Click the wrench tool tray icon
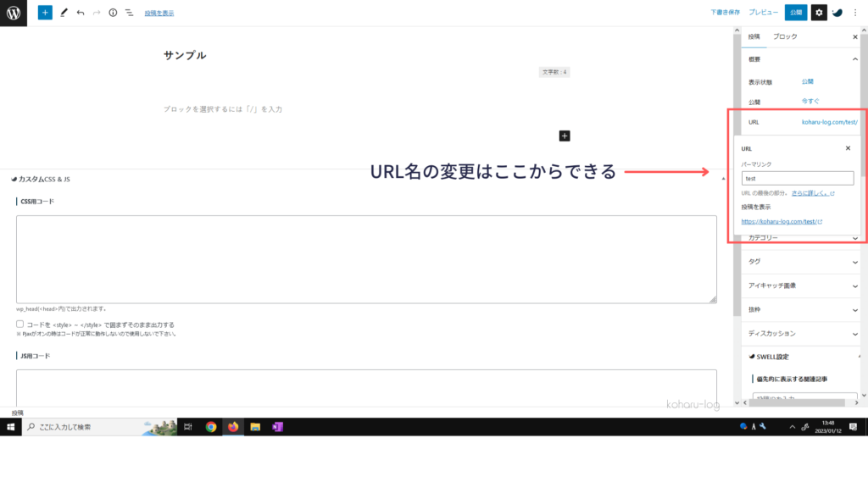This screenshot has height=488, width=868. click(x=763, y=426)
